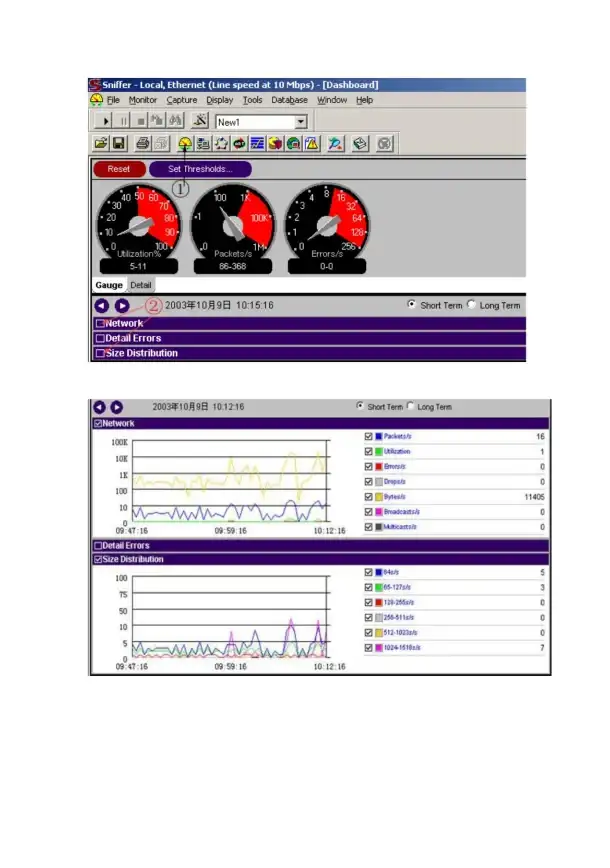This screenshot has height=868, width=610.
Task: Toggle the 64s/s size checkbox
Action: coord(368,572)
